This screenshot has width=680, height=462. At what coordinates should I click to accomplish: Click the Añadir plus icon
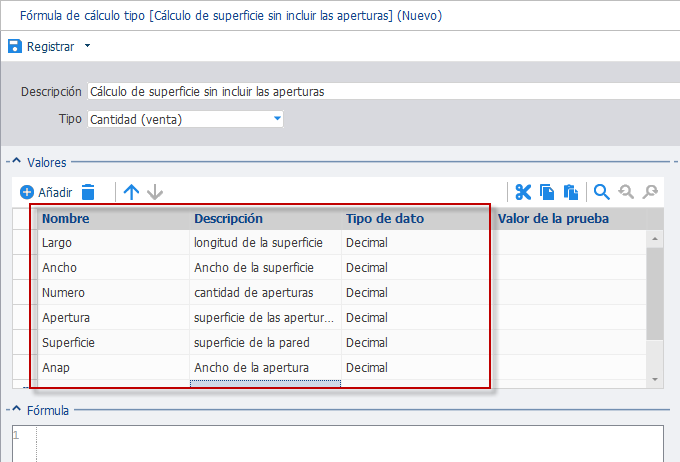tap(27, 192)
